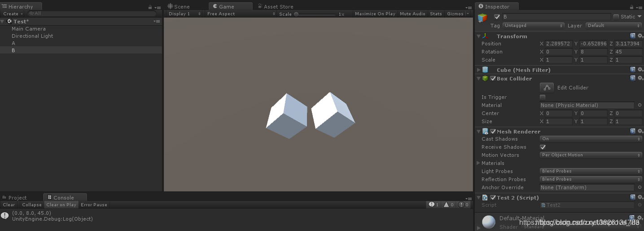
Task: Open Free Aspect dropdown in Game view
Action: pos(241,14)
